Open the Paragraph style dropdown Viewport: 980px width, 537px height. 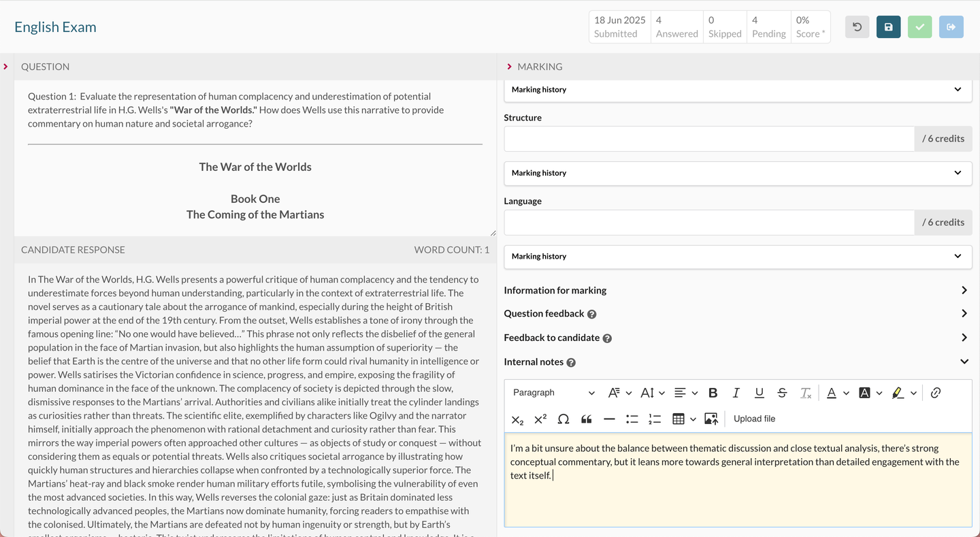click(x=553, y=393)
